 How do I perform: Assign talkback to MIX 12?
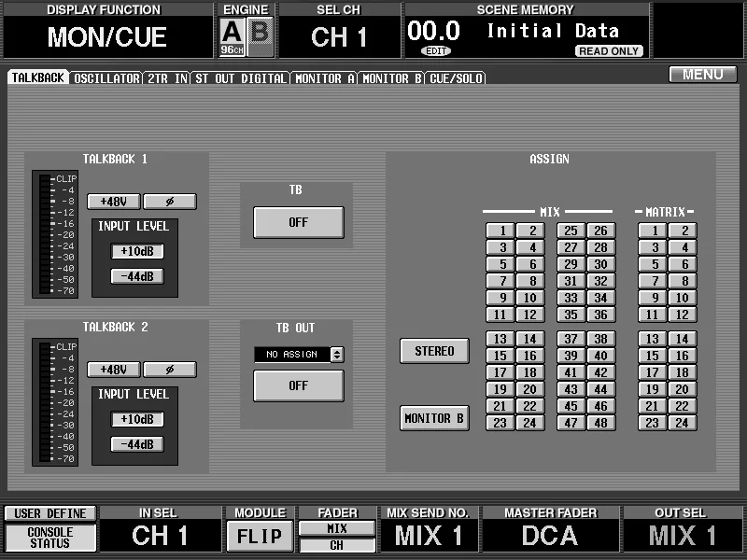[x=530, y=315]
